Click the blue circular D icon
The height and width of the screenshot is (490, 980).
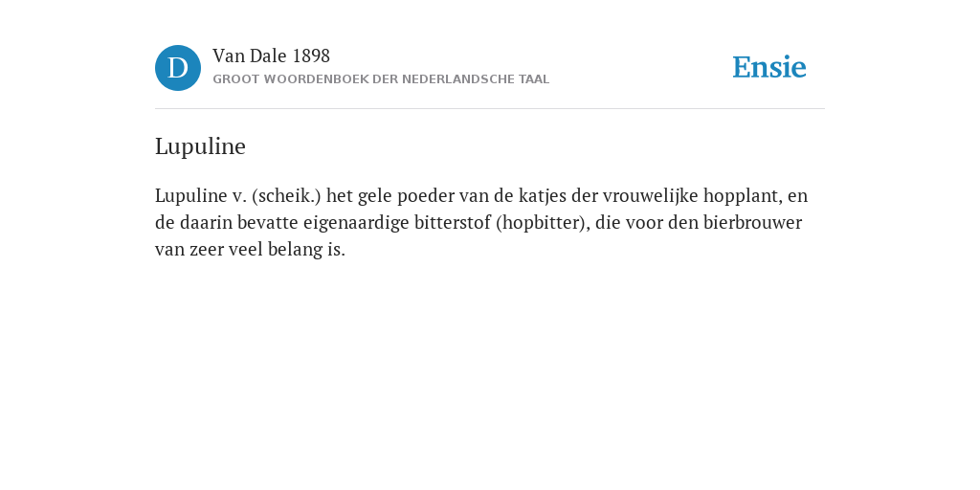click(178, 68)
